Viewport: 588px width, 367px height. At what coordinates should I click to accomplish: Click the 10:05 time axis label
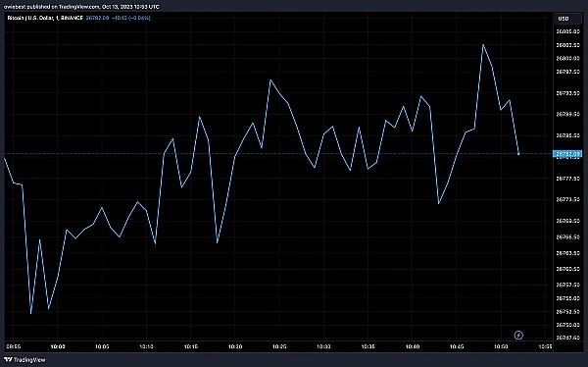102,346
